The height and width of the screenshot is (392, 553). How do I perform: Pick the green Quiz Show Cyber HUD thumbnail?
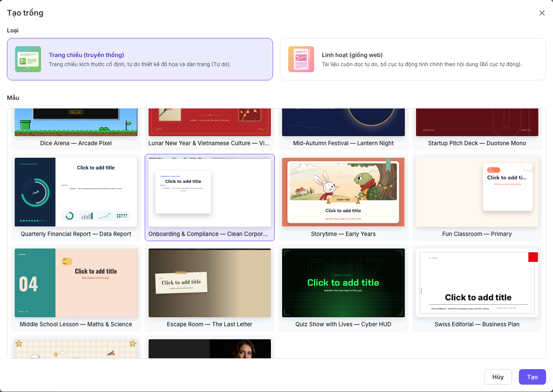[x=343, y=283]
